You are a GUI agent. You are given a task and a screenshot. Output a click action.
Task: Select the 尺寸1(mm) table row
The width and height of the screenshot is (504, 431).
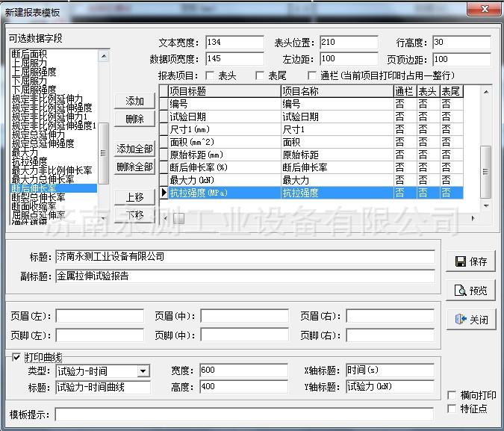coord(311,129)
